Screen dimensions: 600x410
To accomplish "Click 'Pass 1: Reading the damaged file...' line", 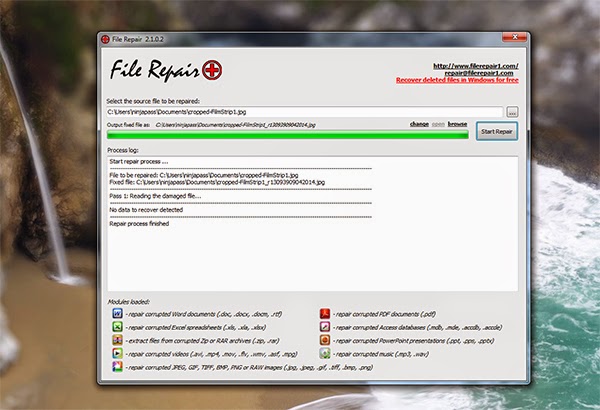I will (155, 196).
